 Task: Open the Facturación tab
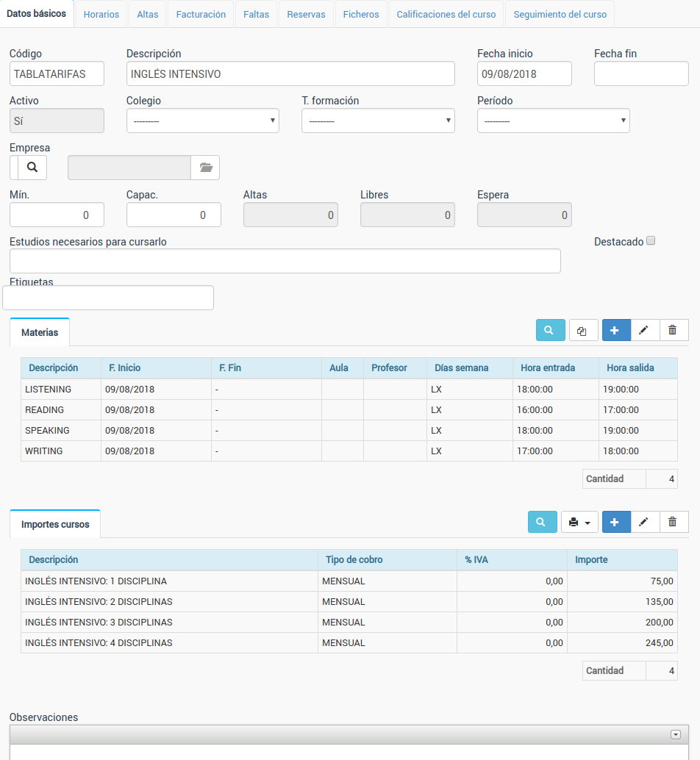pyautogui.click(x=201, y=15)
